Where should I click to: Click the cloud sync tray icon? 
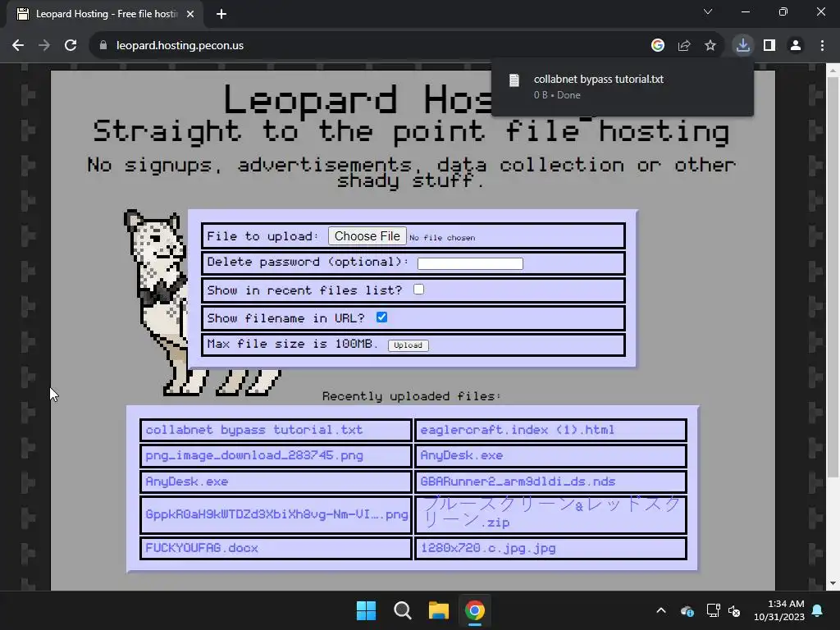(687, 610)
